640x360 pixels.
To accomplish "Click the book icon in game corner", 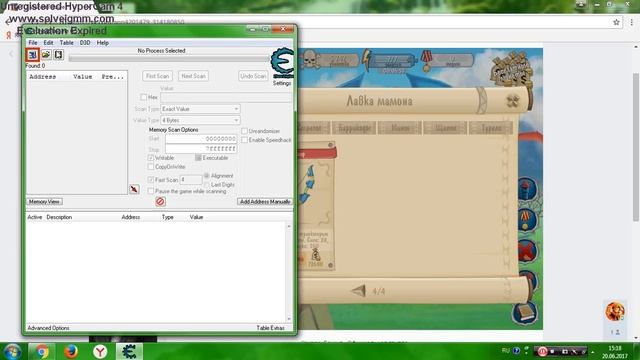I will 524,313.
